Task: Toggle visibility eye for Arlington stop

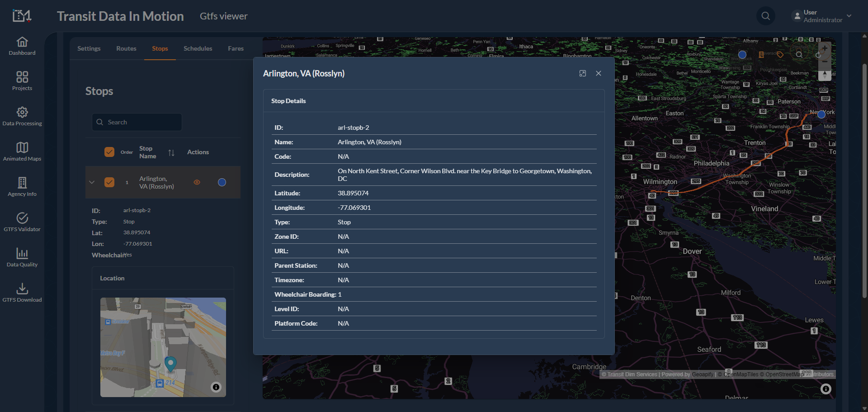Action: [x=197, y=182]
